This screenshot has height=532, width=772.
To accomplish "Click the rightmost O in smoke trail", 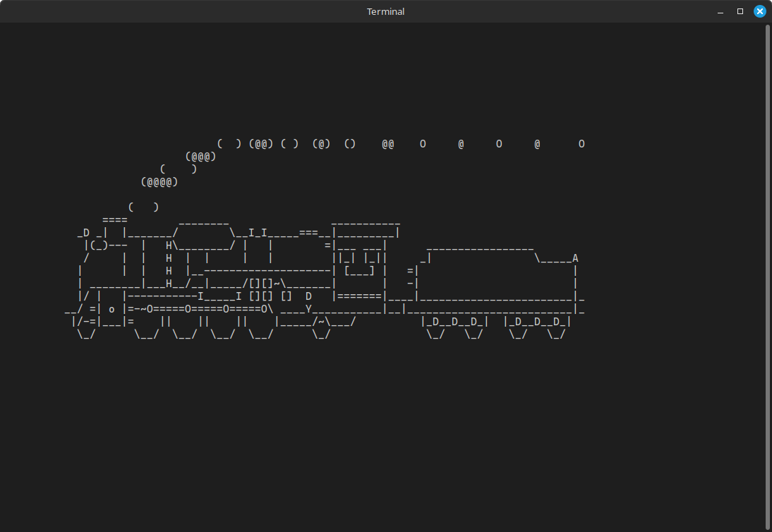I will click(581, 144).
